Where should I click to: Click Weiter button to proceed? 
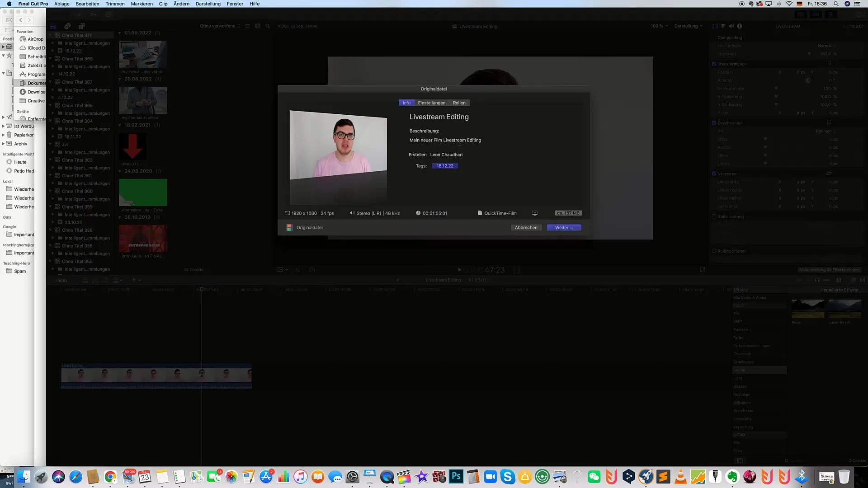[x=564, y=227]
